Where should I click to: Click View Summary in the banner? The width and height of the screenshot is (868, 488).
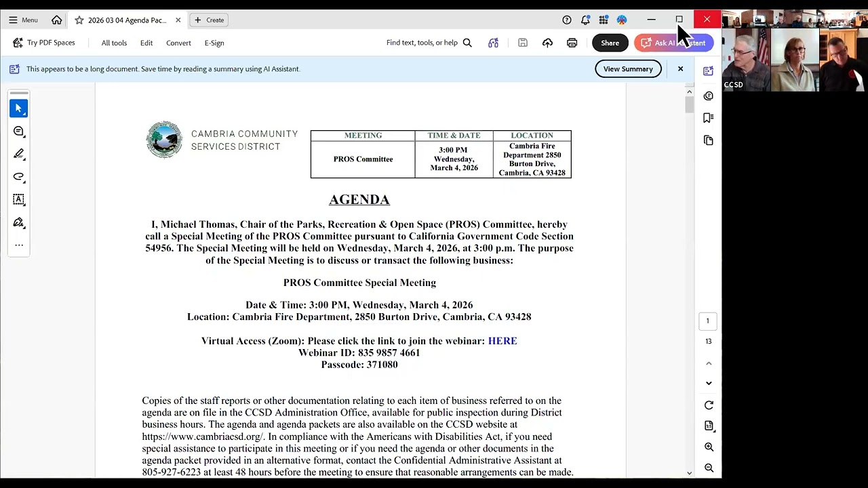tap(628, 68)
